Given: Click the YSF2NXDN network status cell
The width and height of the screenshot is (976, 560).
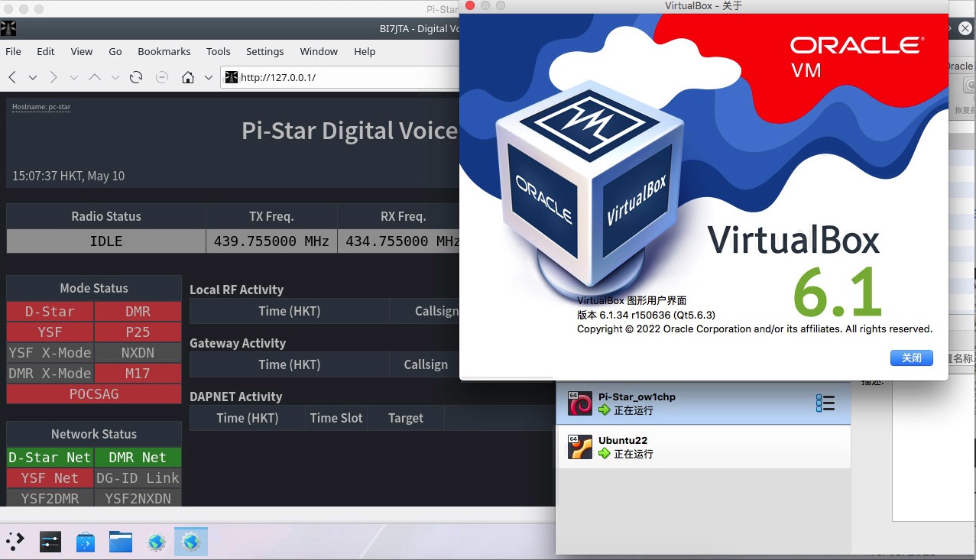Looking at the screenshot, I should pos(138,499).
